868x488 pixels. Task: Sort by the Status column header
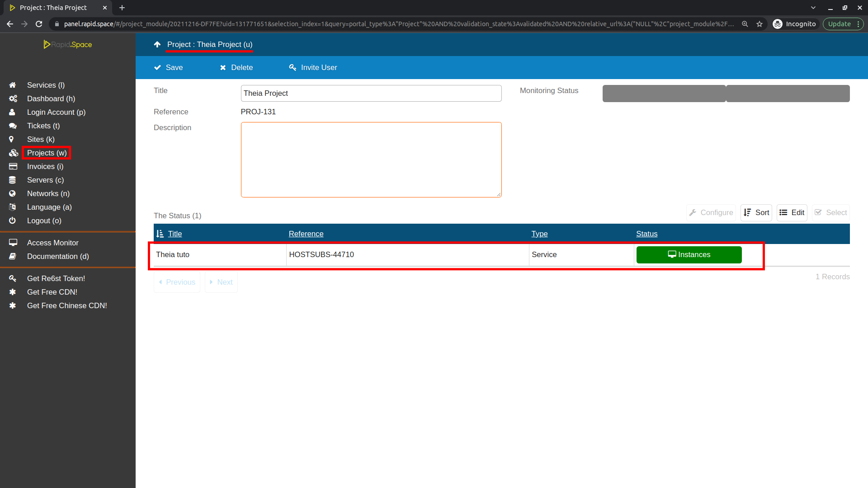tap(646, 234)
